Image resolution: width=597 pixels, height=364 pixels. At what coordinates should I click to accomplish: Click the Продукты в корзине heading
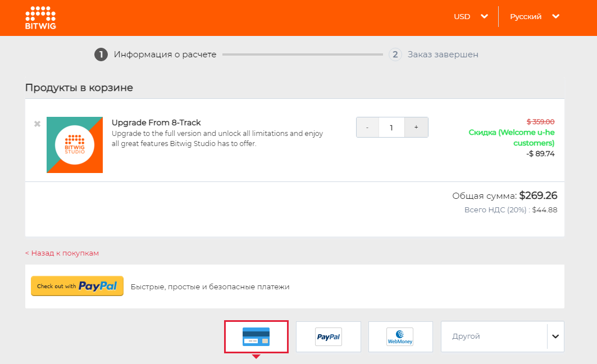point(79,88)
